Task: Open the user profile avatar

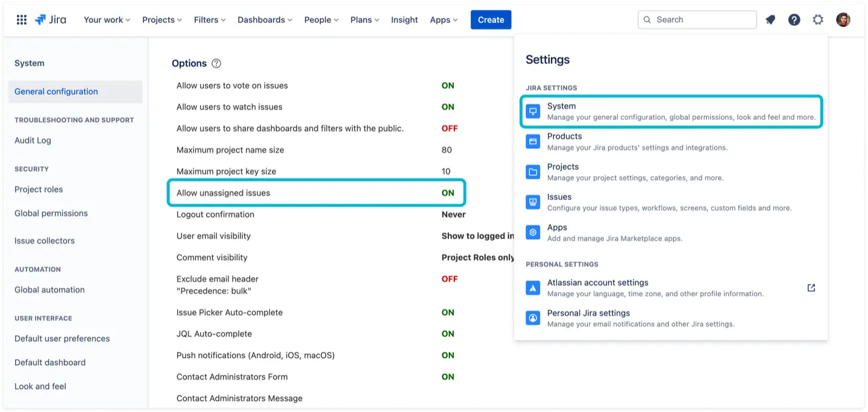Action: [843, 20]
